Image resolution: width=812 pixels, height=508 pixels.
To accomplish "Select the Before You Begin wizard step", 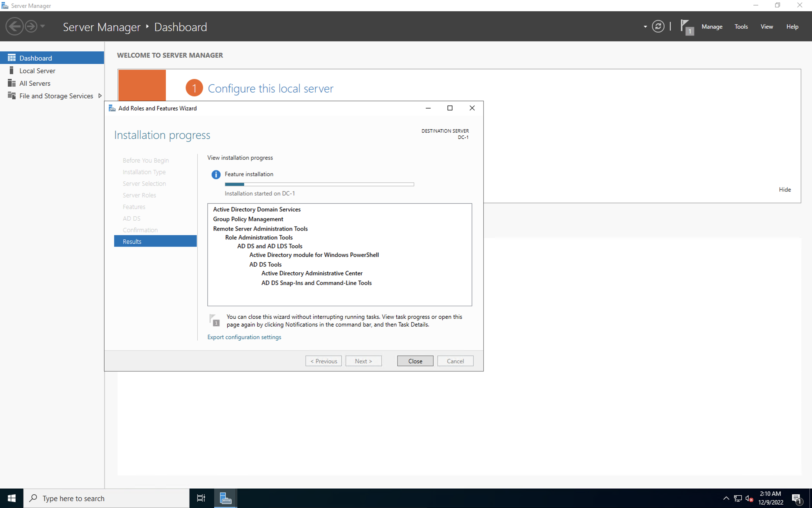I will [x=146, y=160].
